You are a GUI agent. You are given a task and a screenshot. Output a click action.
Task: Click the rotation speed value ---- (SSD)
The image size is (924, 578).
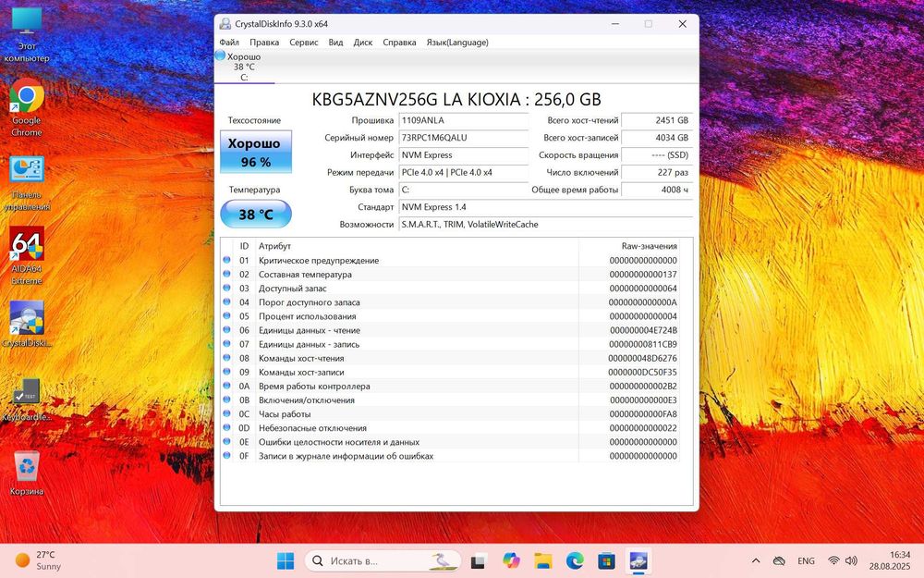657,155
